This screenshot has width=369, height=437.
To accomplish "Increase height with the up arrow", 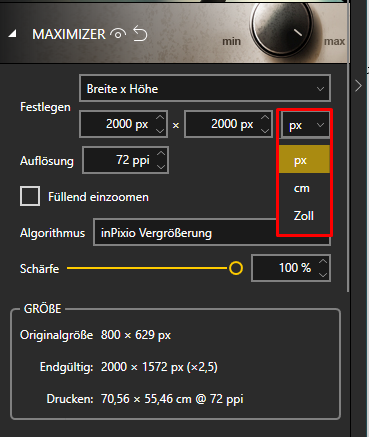I will [265, 118].
